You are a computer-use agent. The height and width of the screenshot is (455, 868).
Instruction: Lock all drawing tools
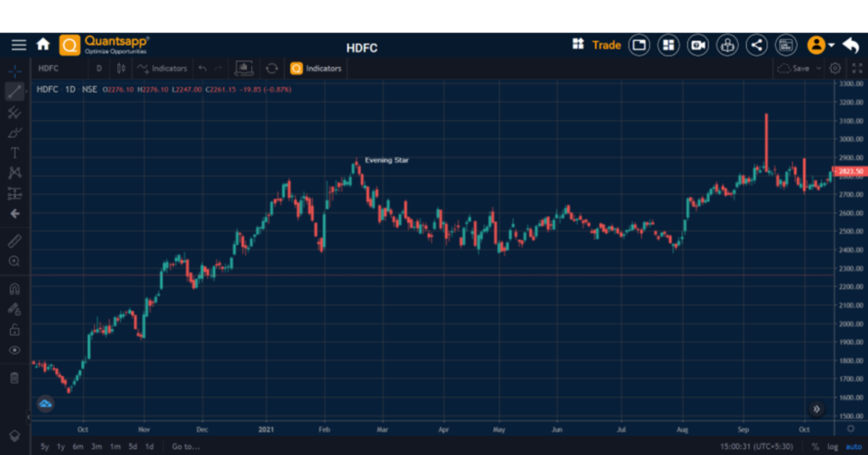pos(15,330)
